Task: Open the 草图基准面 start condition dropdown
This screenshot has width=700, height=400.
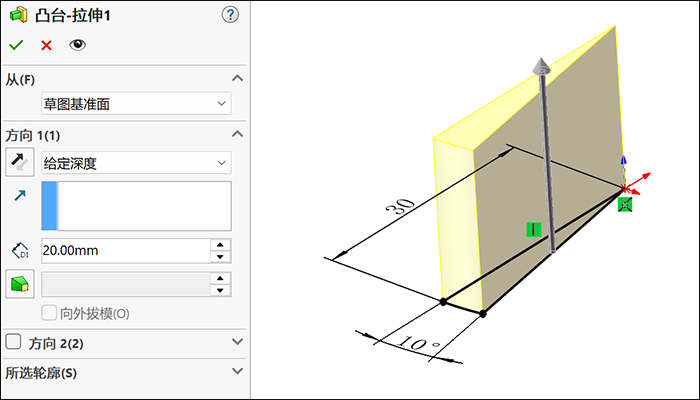Action: coord(136,104)
